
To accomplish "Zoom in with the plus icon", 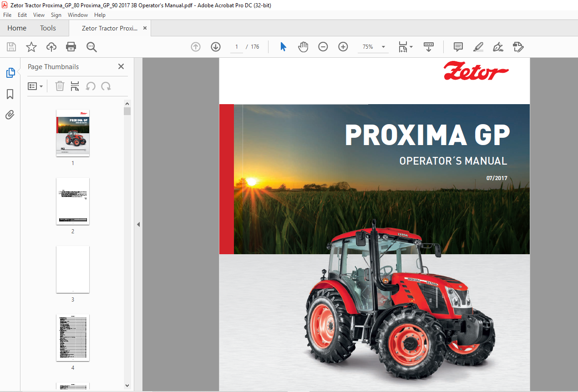I will point(343,47).
